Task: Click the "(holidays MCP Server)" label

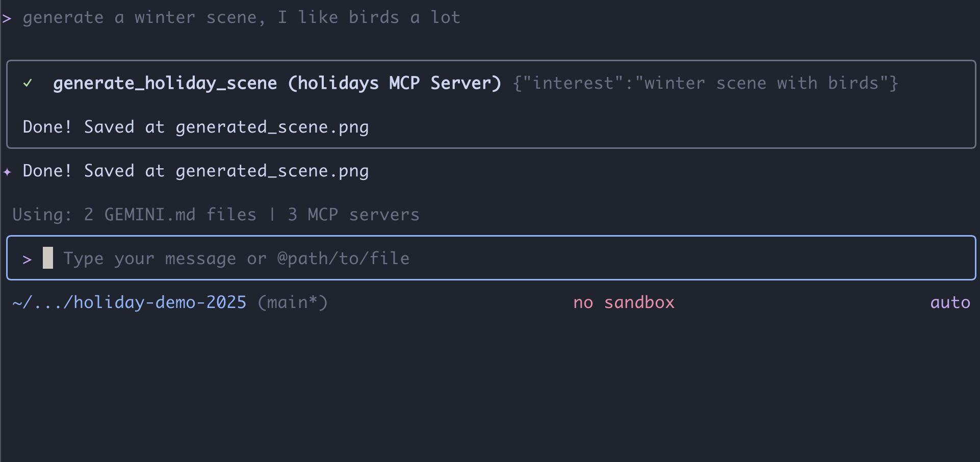Action: (394, 83)
